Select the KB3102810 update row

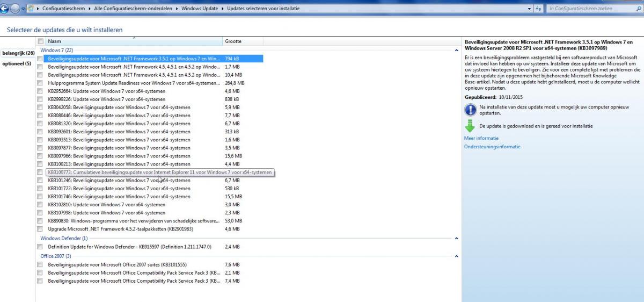tap(150, 205)
